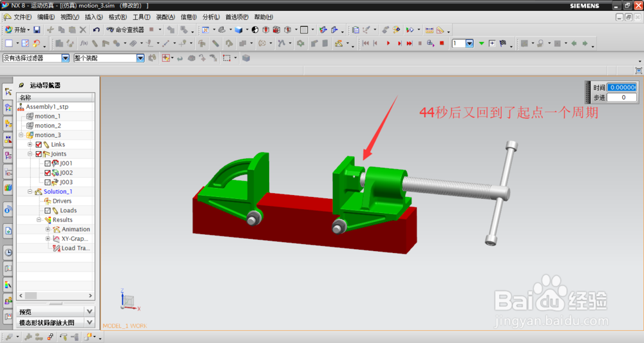Expand the Links tree node
Viewport: 644px width, 343px height.
click(x=30, y=144)
